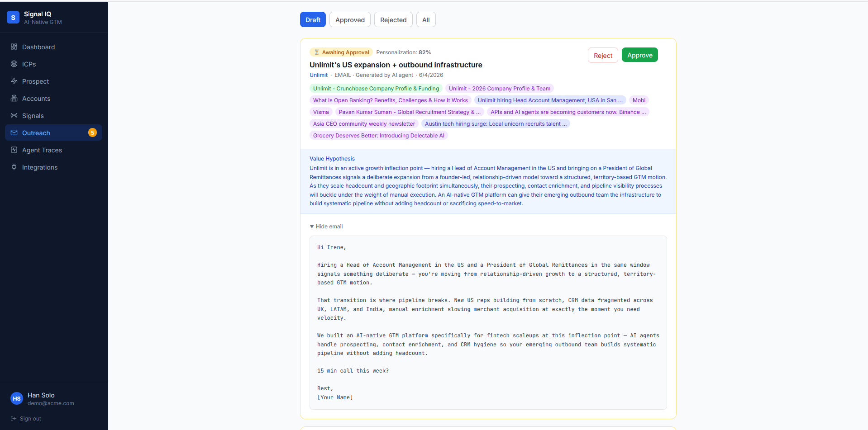Image resolution: width=868 pixels, height=430 pixels.
Task: Click the Dashboard grid icon
Action: coord(14,47)
